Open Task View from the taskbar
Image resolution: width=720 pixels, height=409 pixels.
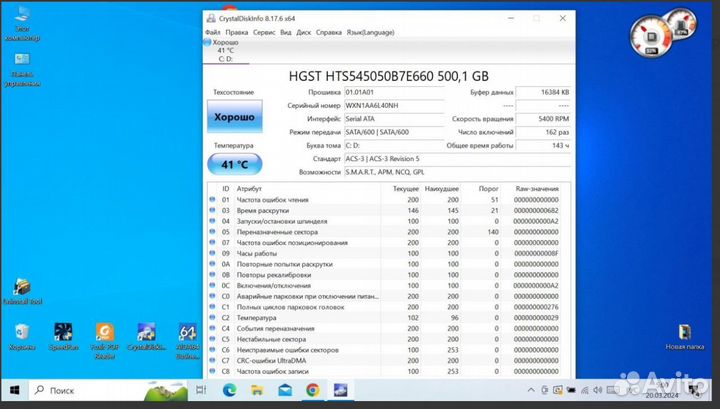(x=201, y=390)
